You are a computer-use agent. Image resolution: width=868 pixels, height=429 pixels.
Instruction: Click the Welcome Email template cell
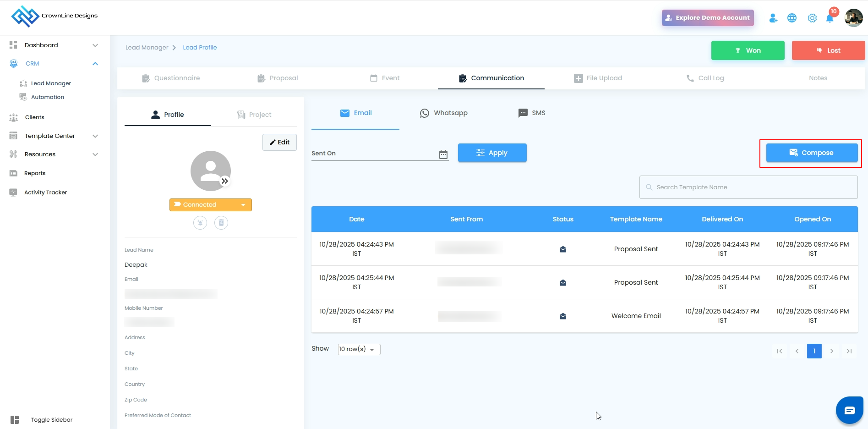pos(636,316)
